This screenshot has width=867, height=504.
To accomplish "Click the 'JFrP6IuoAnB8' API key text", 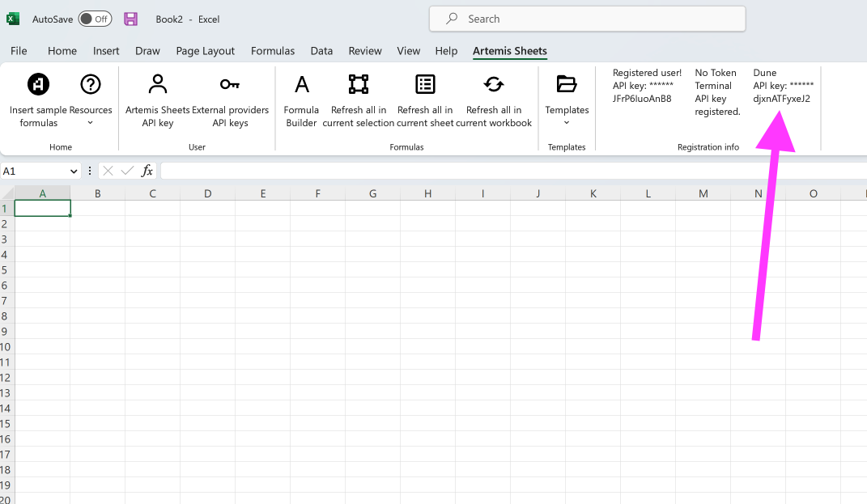I will (x=642, y=99).
